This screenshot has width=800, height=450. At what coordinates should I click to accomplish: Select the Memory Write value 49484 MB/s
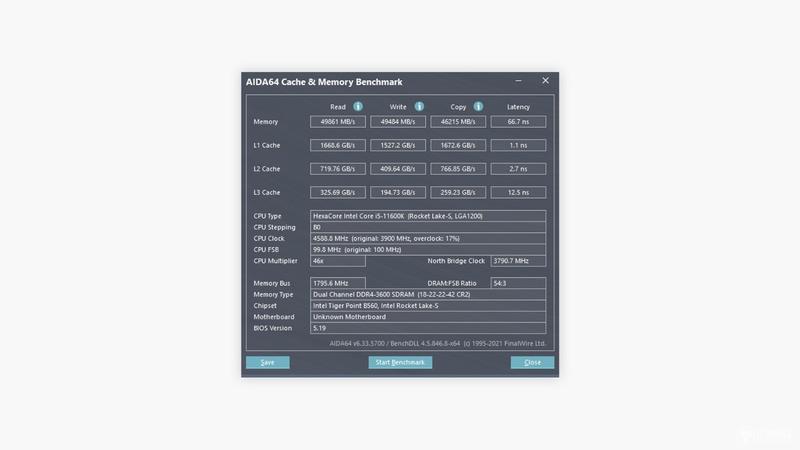coord(398,121)
